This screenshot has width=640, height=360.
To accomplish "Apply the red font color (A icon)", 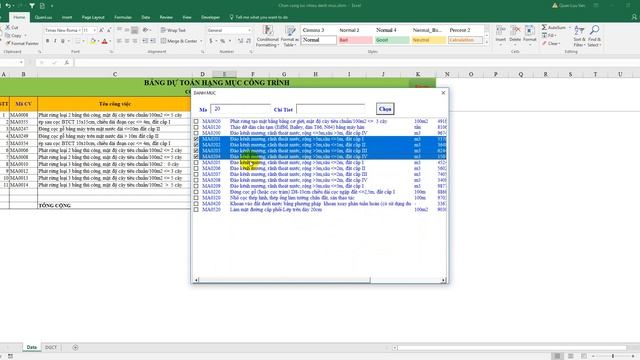I will [x=104, y=41].
